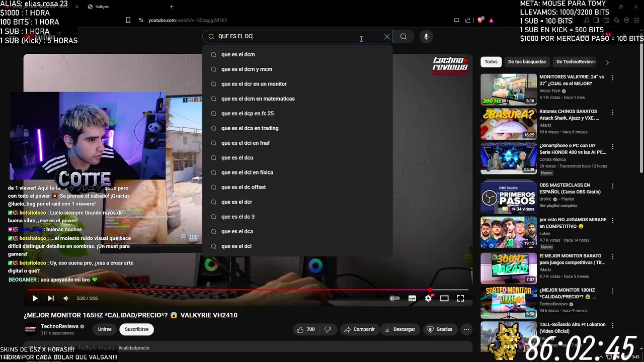Open options for OBS Masterclass playlist
The width and height of the screenshot is (644, 362).
point(613,186)
